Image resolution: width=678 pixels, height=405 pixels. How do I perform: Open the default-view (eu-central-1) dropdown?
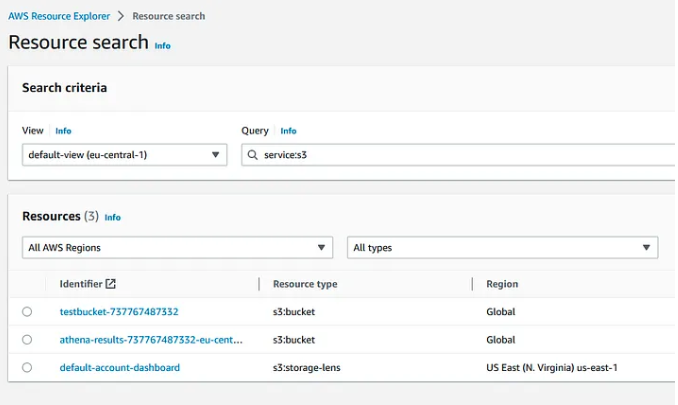[x=125, y=155]
